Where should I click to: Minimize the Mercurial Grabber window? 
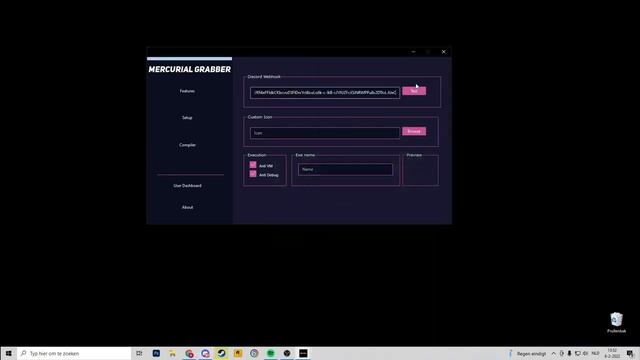413,52
